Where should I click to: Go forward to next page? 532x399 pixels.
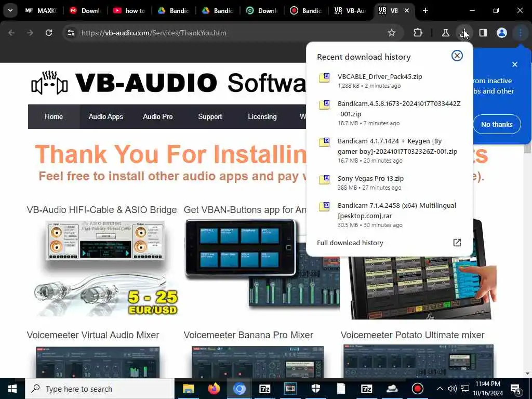pyautogui.click(x=30, y=33)
